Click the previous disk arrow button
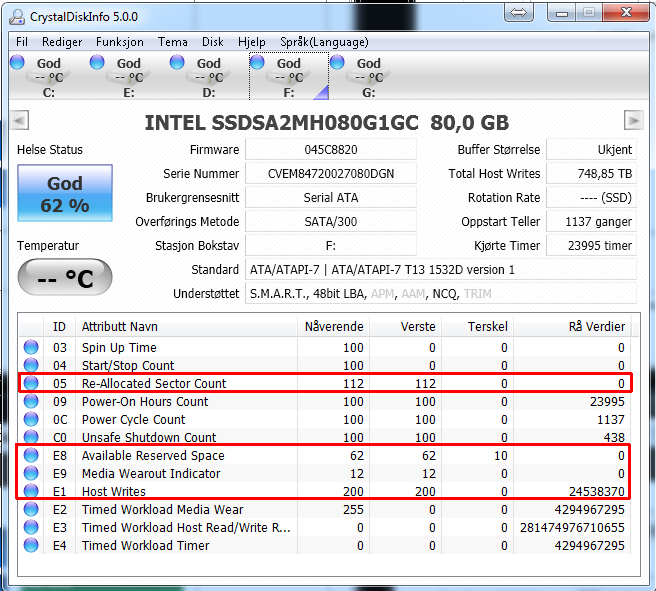Viewport: 656px width, 591px height. (19, 121)
